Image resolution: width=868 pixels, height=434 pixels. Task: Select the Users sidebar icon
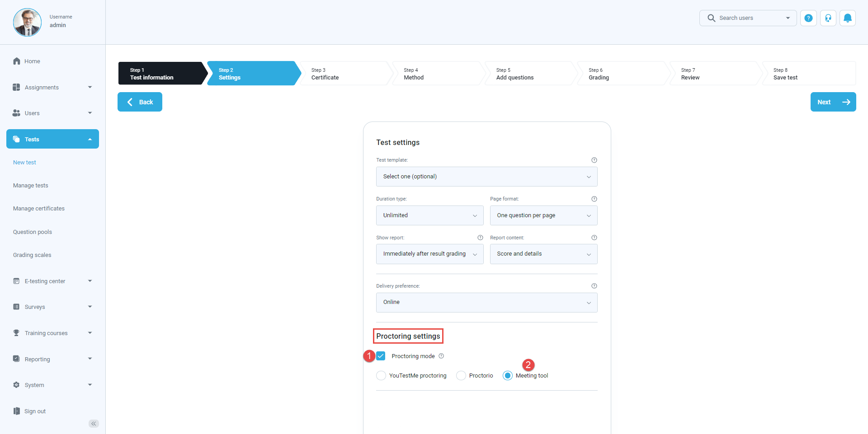click(x=16, y=113)
